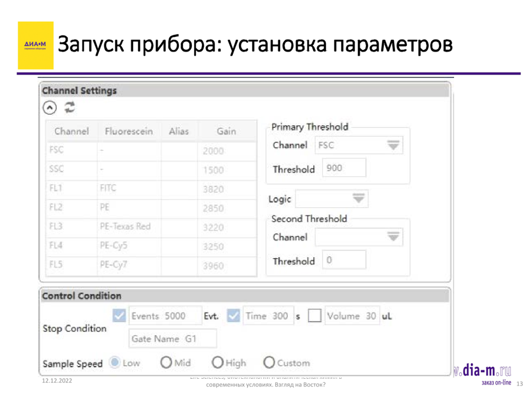The width and height of the screenshot is (532, 399).
Task: Toggle the Events stop condition checkbox
Action: (119, 316)
